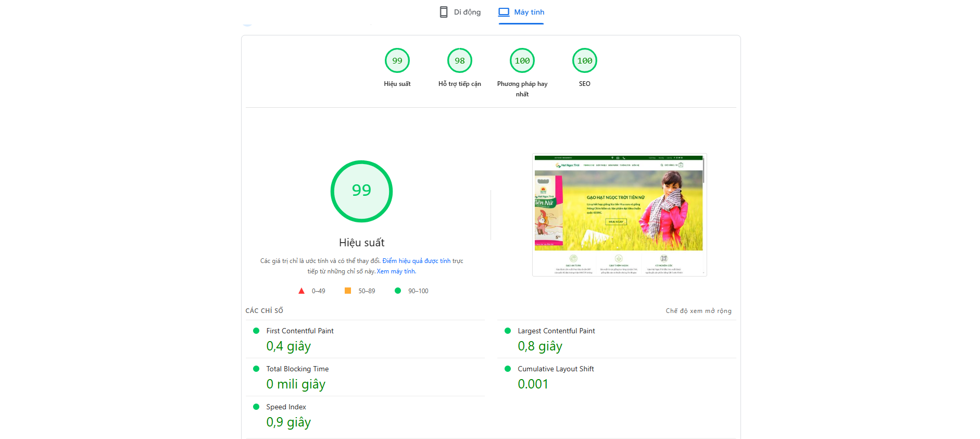Click the 98 Hỗ trợ tiếp cận gauge
The height and width of the screenshot is (439, 980).
pyautogui.click(x=460, y=61)
